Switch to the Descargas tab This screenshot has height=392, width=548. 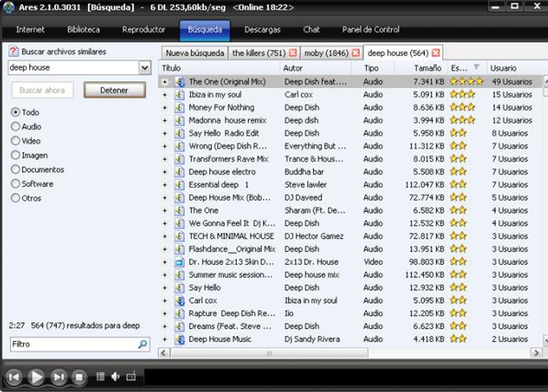point(262,30)
